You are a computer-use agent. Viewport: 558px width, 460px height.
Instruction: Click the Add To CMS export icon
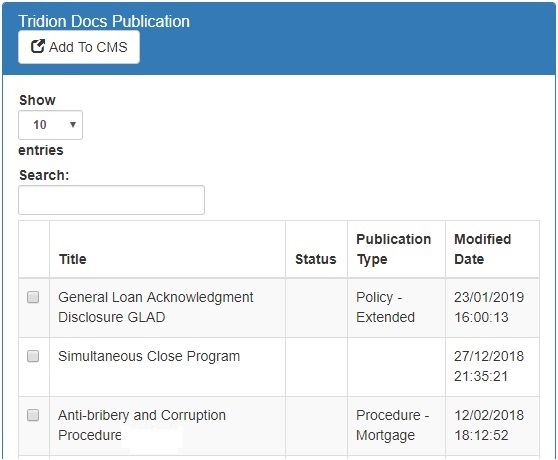coord(38,47)
